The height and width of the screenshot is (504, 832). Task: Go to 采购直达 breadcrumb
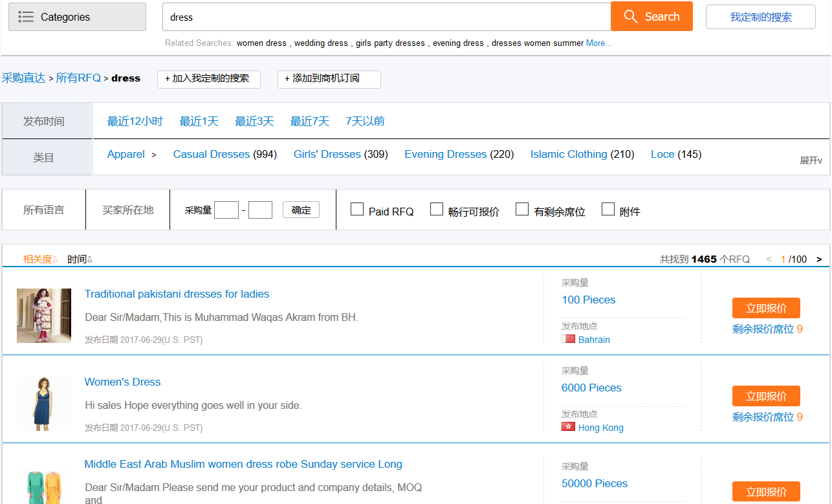click(x=23, y=78)
